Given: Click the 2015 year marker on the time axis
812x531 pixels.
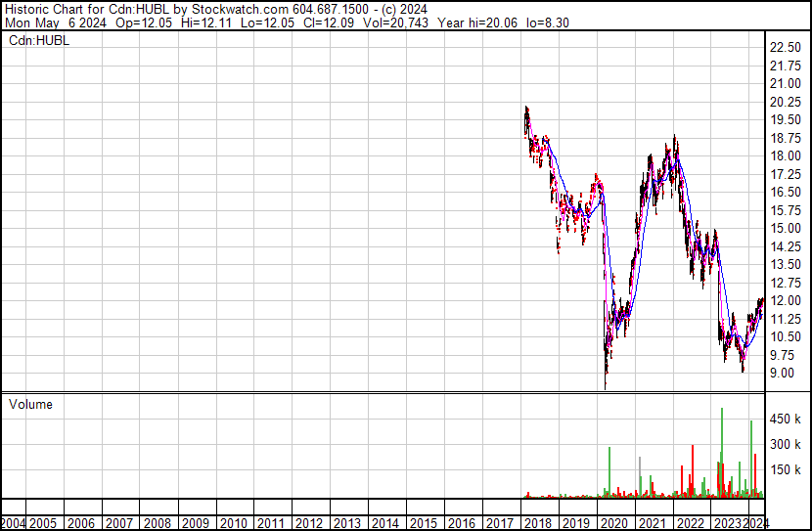Looking at the screenshot, I should (423, 523).
